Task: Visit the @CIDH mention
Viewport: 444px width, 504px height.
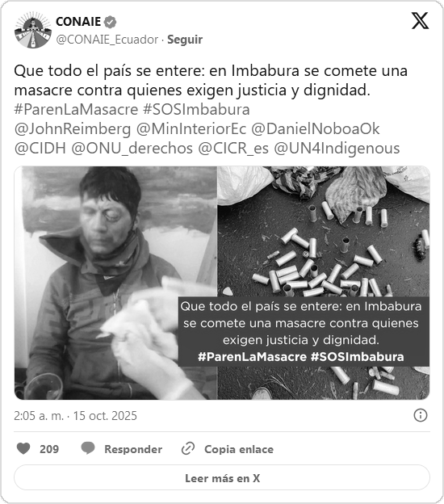Action: [x=40, y=149]
